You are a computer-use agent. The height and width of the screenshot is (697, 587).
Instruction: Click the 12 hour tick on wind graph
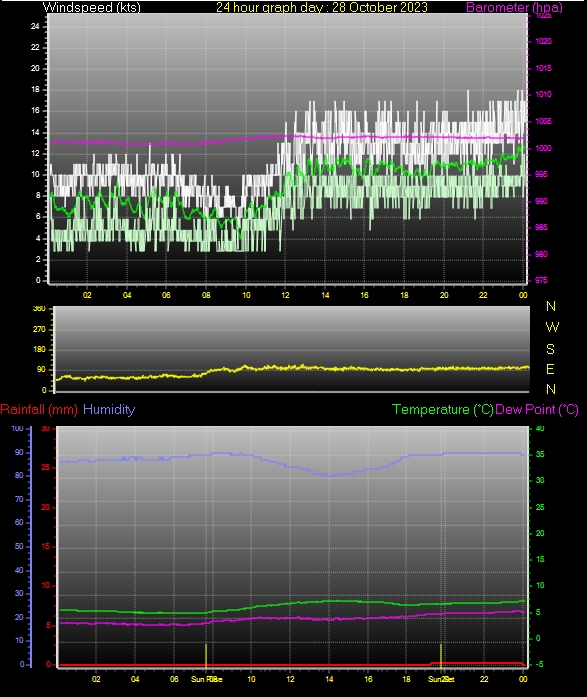point(285,295)
